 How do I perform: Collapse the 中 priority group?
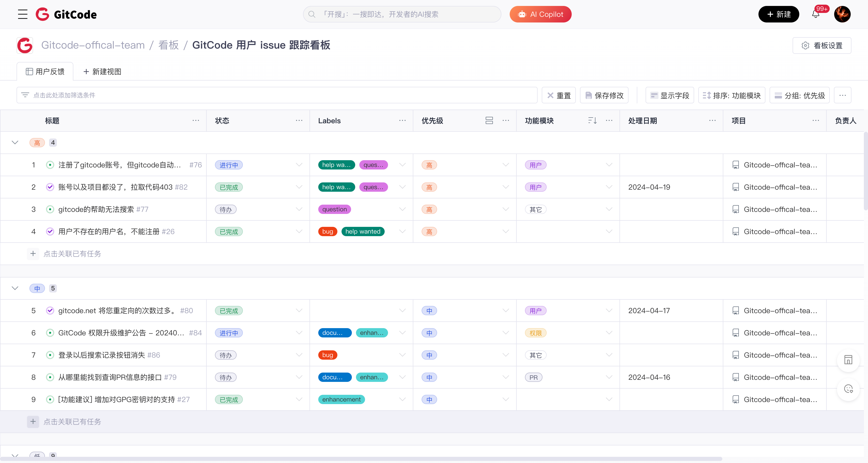click(15, 288)
